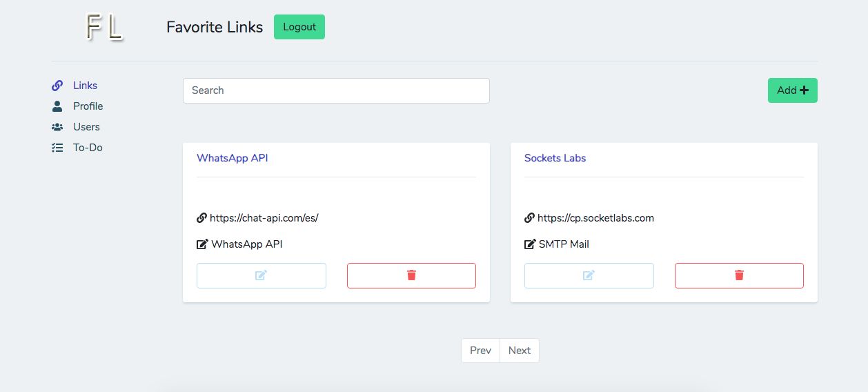Edit the Sockets Labs link card
868x392 pixels.
pyautogui.click(x=589, y=275)
